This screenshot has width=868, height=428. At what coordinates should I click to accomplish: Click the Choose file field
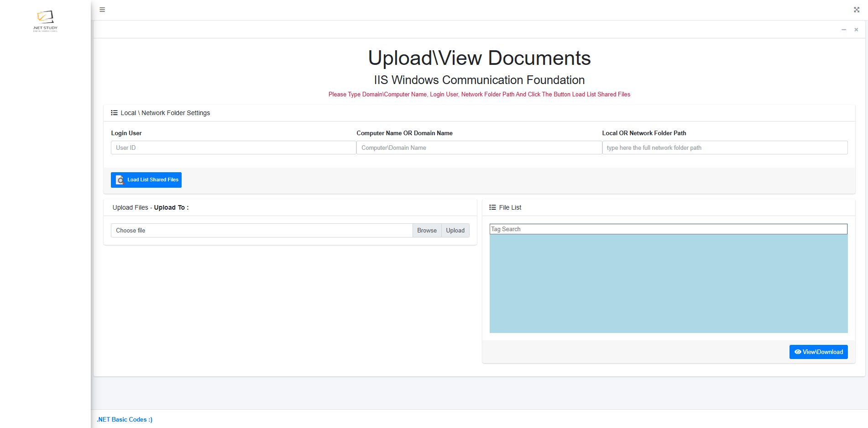point(261,231)
